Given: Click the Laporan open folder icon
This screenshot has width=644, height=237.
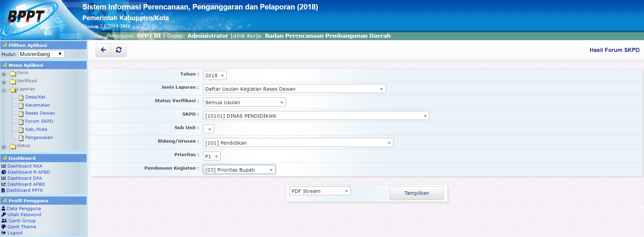Looking at the screenshot, I should [13, 89].
